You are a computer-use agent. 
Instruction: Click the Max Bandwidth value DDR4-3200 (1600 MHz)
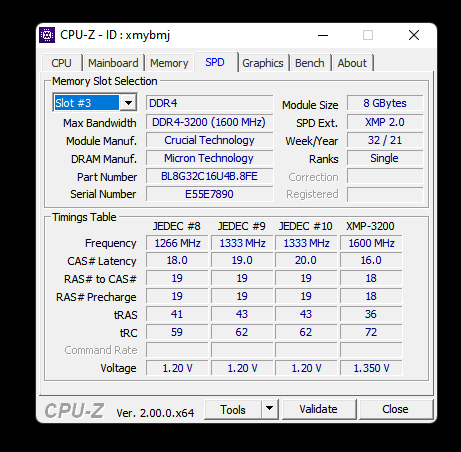coord(209,122)
